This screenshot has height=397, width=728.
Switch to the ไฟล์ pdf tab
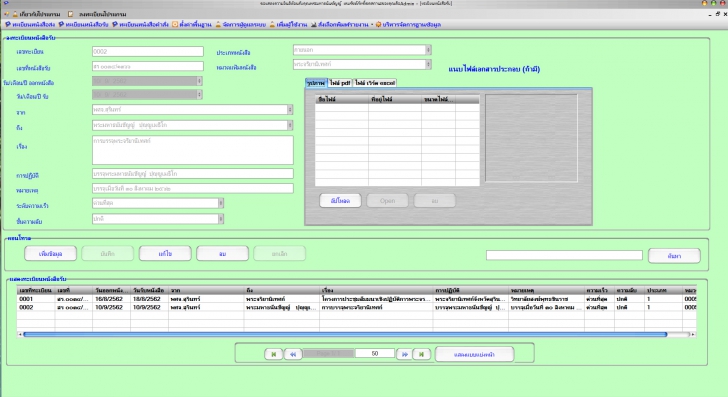coord(340,83)
